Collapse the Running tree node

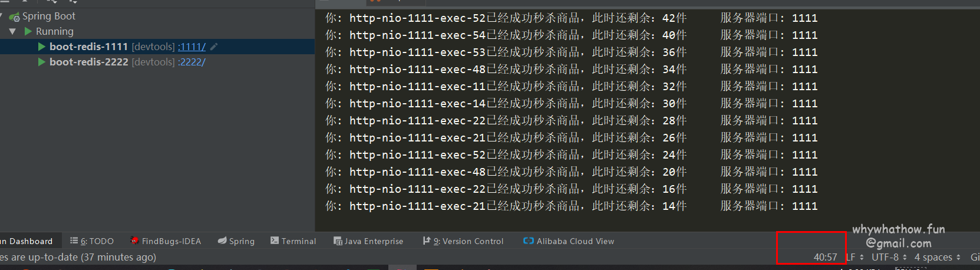pos(12,31)
